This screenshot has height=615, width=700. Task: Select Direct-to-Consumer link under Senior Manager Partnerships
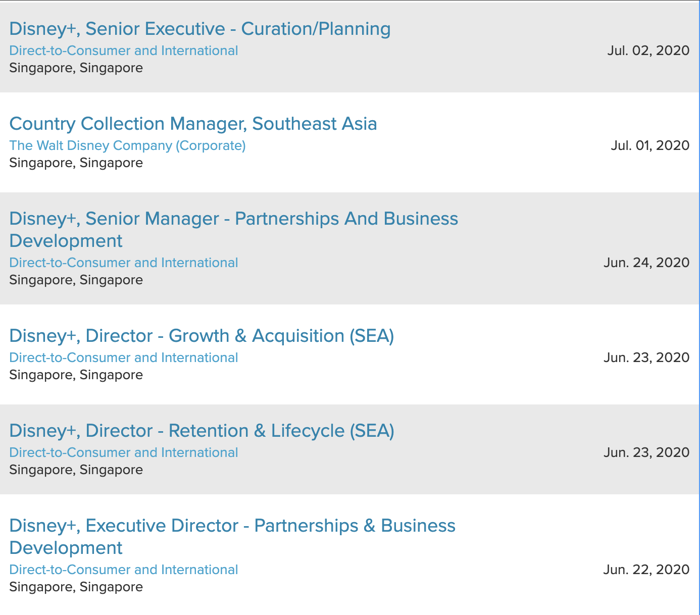click(124, 263)
